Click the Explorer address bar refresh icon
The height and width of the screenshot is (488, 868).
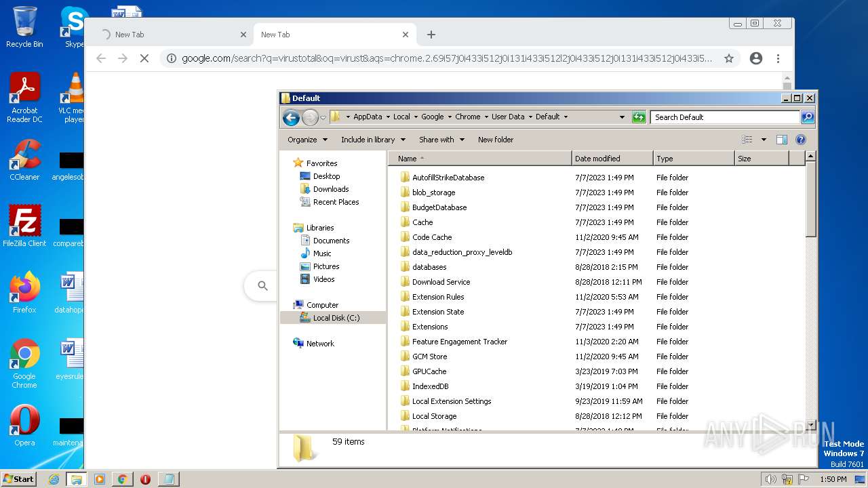click(639, 117)
